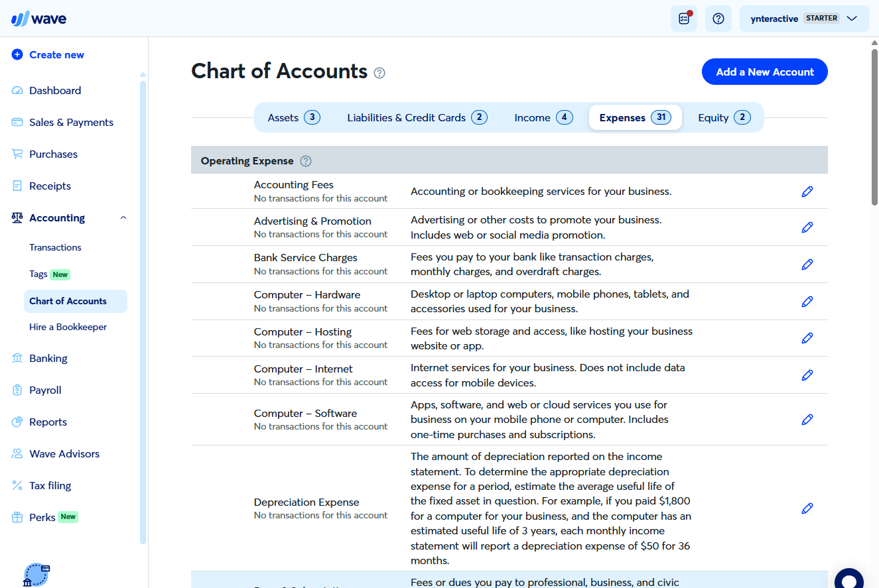Open the chat support bubble
Image resolution: width=879 pixels, height=588 pixels.
point(849,578)
